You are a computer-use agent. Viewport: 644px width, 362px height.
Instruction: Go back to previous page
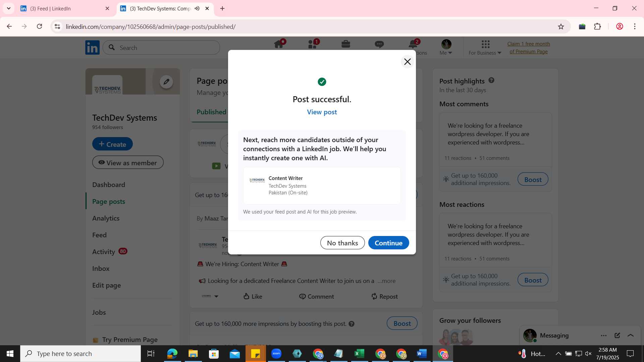click(x=9, y=26)
